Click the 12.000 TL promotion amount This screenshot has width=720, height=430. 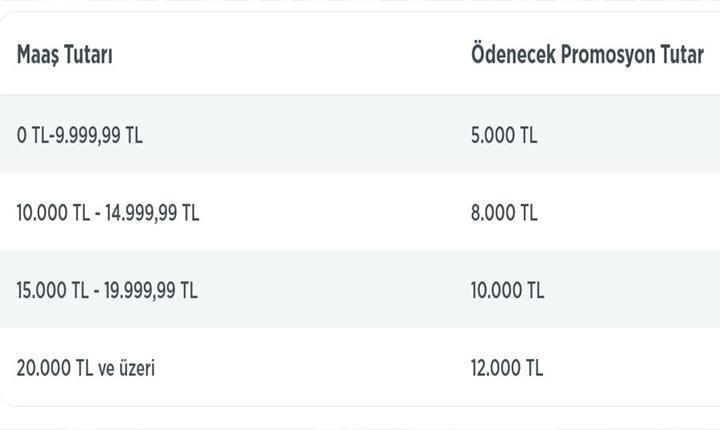[507, 368]
